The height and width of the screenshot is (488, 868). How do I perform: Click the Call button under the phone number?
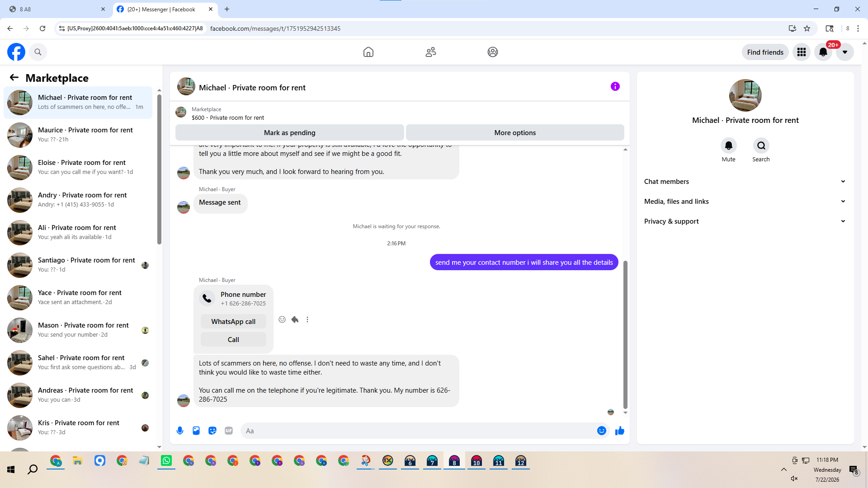click(233, 339)
